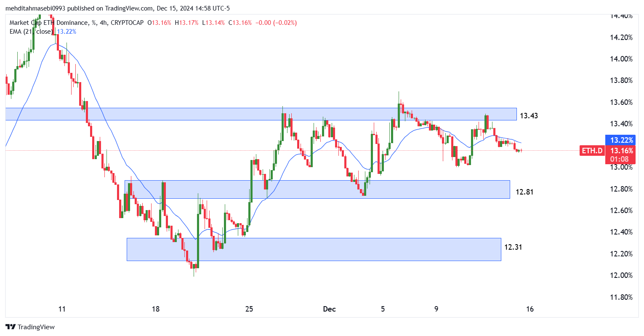Click the change value −0.00 (−0.02%)
Screen dimensions: 644x336
tap(276, 23)
